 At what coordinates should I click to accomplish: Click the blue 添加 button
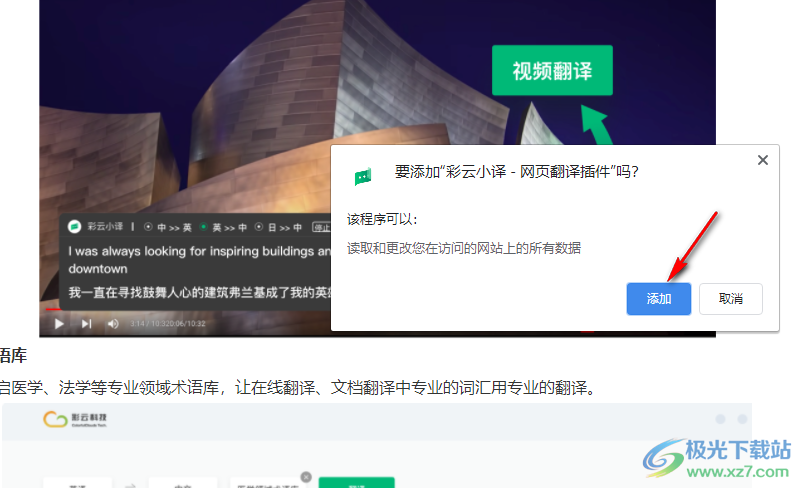(x=658, y=299)
